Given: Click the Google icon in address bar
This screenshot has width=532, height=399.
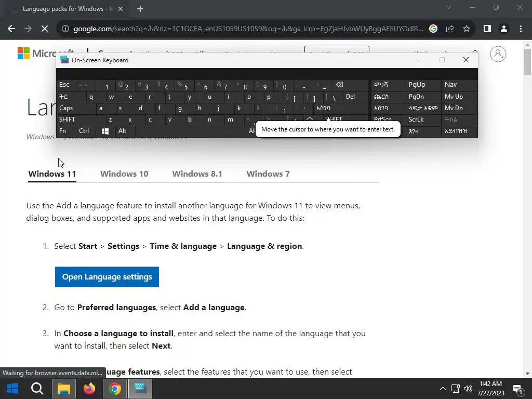Looking at the screenshot, I should (x=433, y=29).
